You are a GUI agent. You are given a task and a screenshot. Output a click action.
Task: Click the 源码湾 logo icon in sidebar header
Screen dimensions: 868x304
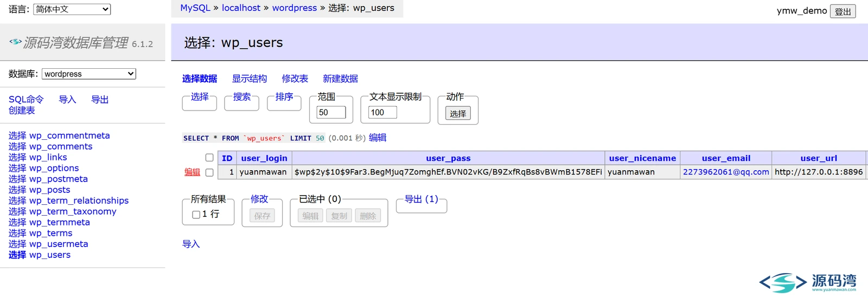click(x=15, y=41)
